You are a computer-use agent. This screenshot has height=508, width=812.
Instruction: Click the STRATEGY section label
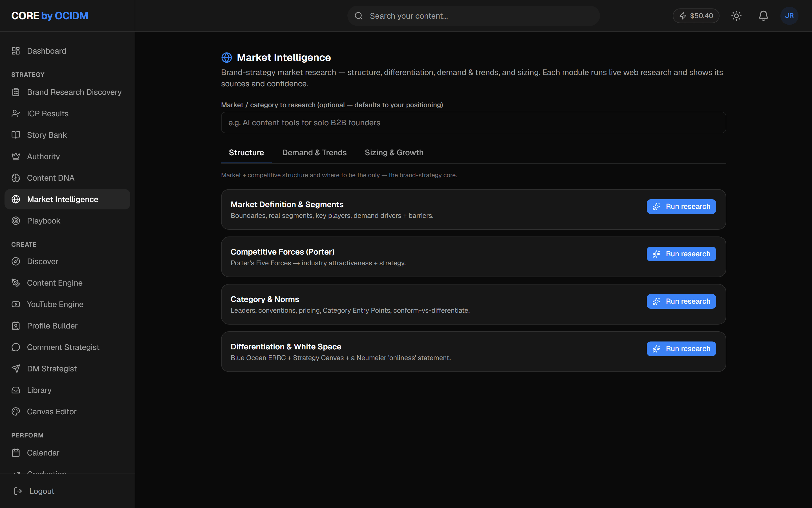click(x=28, y=75)
